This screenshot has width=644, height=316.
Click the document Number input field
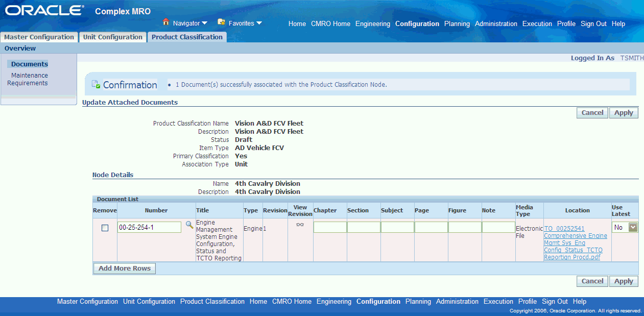point(149,227)
